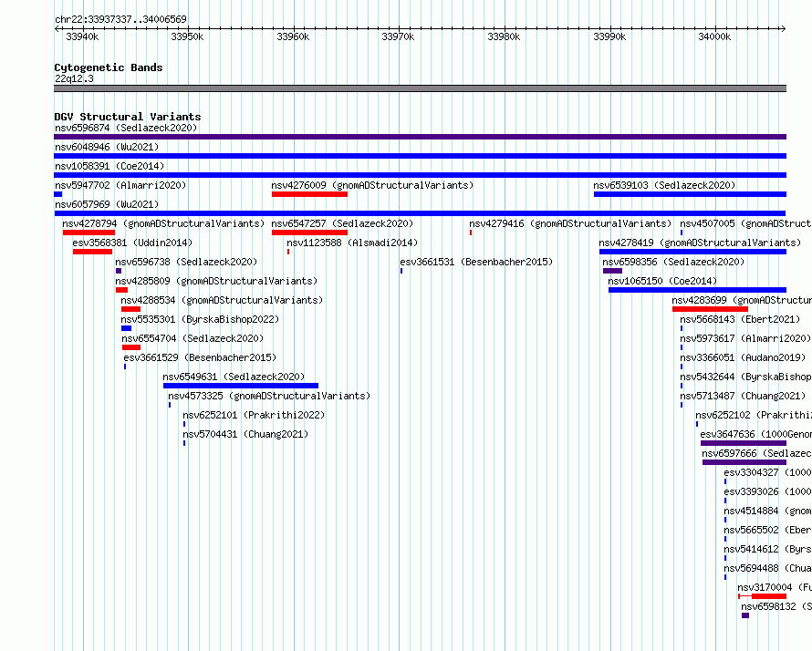Select the blue bar under nsv6048946
The width and height of the screenshot is (812, 651).
tap(420, 156)
